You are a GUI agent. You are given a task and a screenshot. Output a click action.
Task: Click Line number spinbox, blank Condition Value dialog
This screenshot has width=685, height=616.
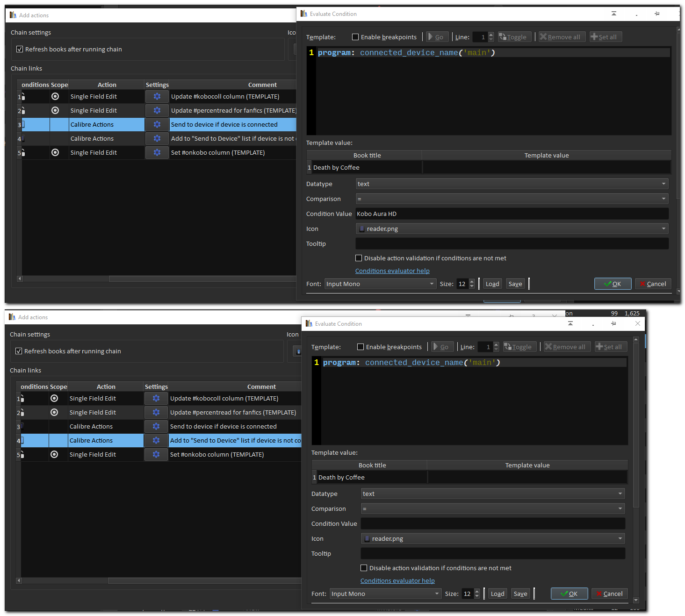coord(488,347)
